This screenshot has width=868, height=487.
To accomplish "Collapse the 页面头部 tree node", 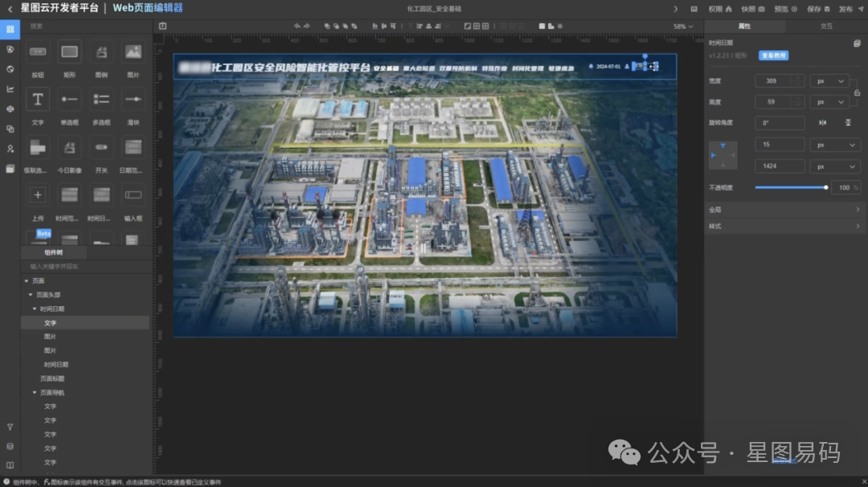I will (31, 295).
